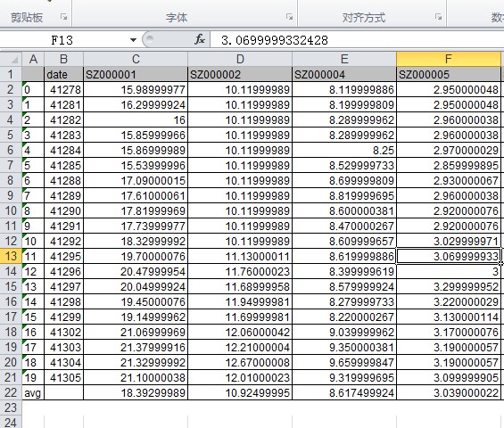Click the cell showing 3.039000022
Screen dimensions: 504x428
[x=449, y=392]
